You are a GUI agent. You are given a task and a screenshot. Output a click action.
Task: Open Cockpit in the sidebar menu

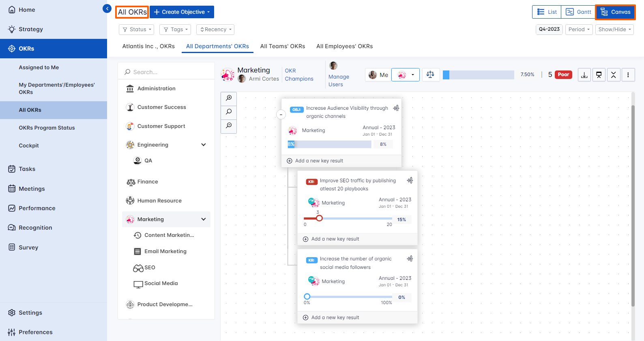click(x=29, y=145)
